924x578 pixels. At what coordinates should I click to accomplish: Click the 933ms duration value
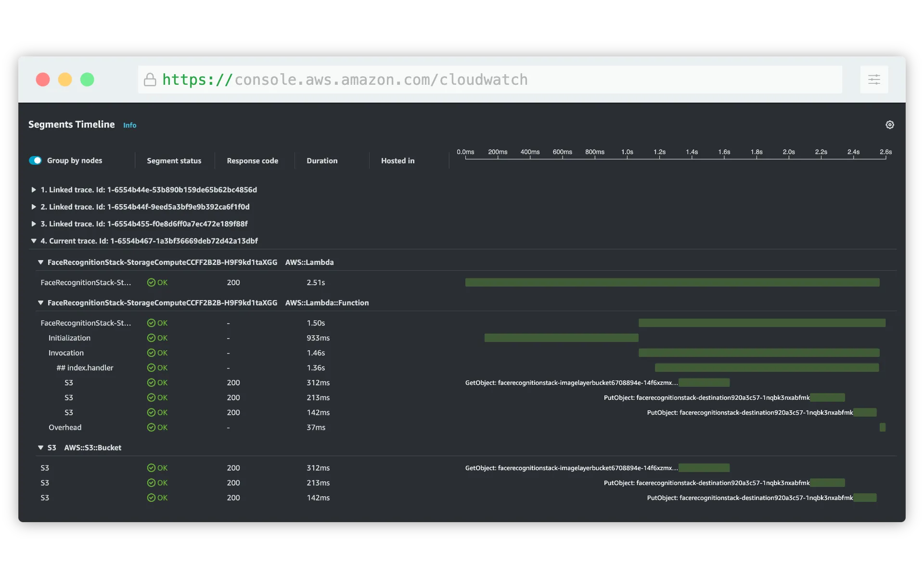coord(318,338)
